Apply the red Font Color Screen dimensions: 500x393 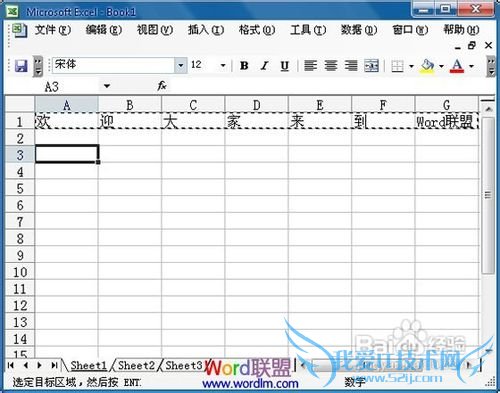[457, 66]
